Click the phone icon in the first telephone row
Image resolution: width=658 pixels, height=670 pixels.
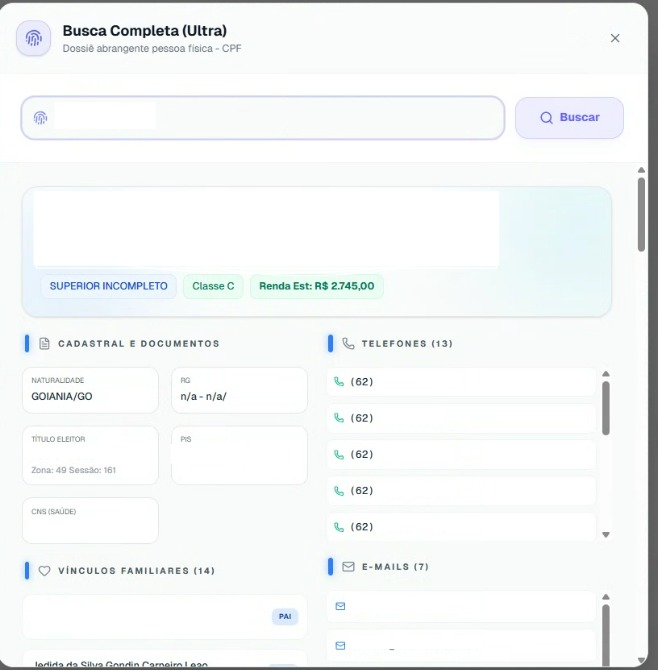pos(339,382)
